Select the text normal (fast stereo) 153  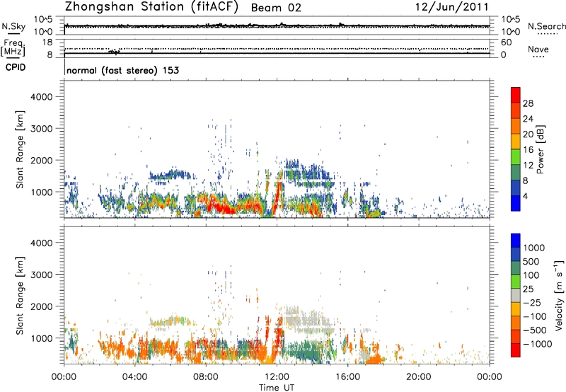click(x=122, y=70)
